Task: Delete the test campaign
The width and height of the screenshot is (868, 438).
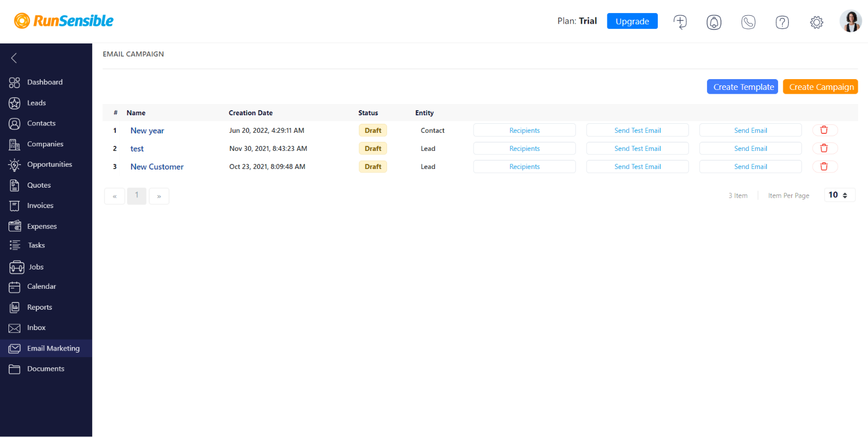Action: [825, 149]
